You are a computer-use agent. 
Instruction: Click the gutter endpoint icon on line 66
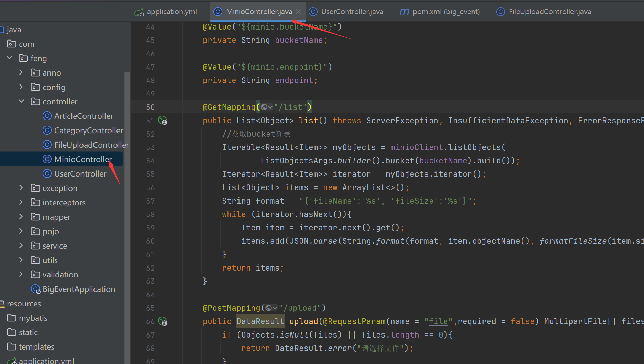(163, 321)
